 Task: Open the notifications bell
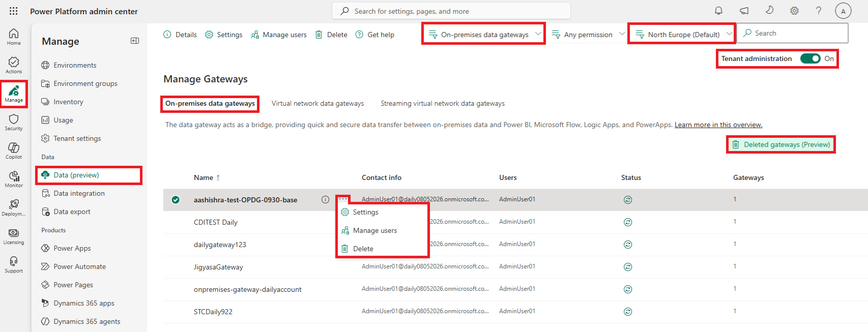point(718,11)
